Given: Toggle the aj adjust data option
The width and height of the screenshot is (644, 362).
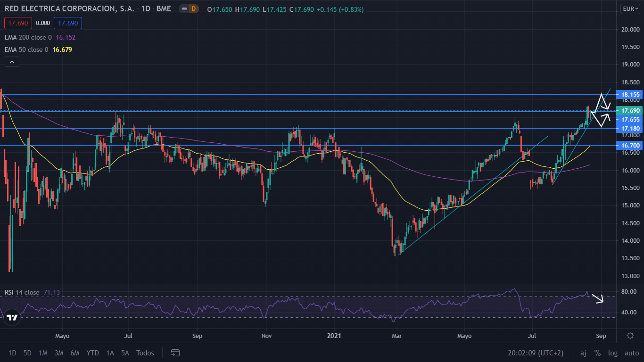Looking at the screenshot, I should 583,353.
